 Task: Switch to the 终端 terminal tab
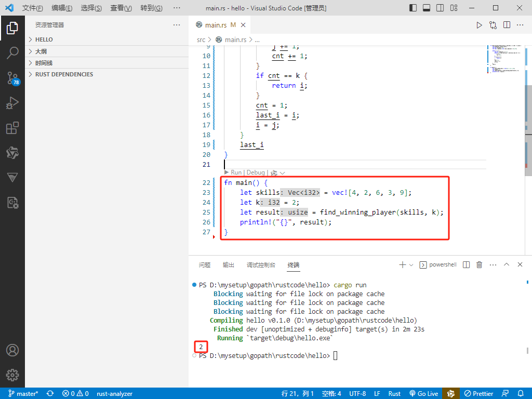tap(294, 265)
